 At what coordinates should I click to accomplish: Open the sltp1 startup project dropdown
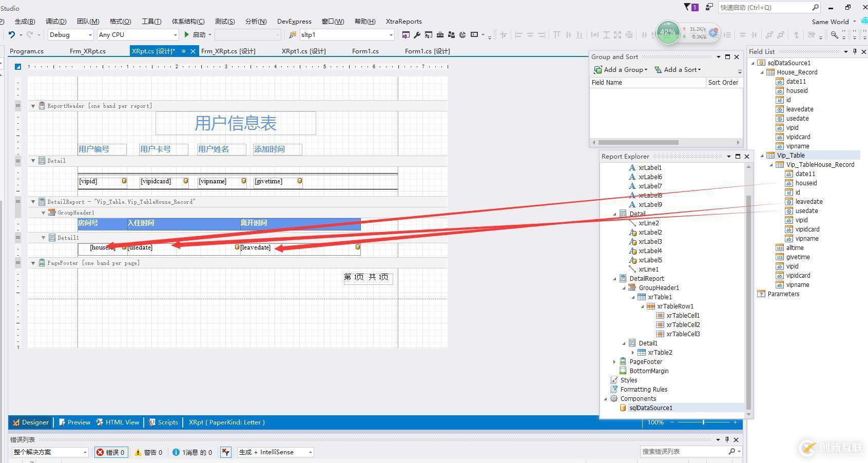[x=391, y=35]
